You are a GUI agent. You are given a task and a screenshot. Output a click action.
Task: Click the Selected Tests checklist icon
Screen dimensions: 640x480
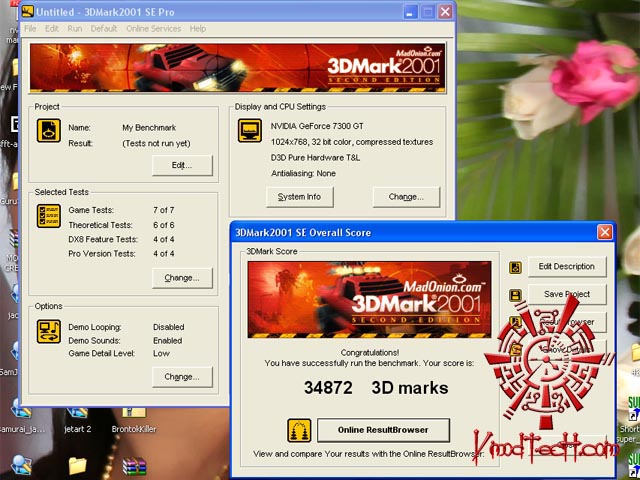point(49,216)
